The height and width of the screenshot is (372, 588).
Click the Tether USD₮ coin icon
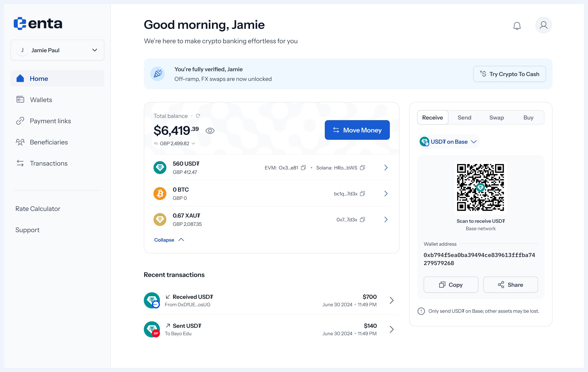click(160, 167)
